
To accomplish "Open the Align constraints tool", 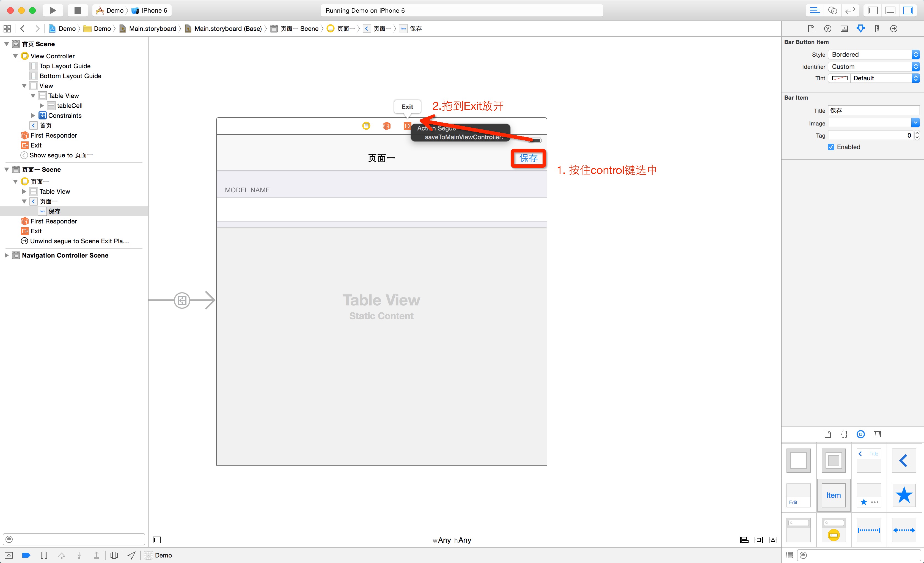I will pyautogui.click(x=744, y=540).
